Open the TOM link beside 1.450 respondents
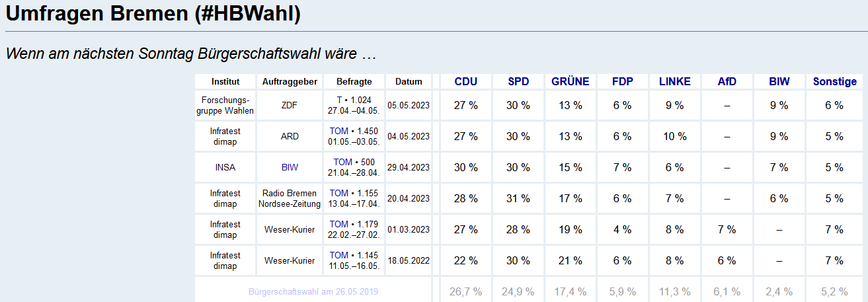868x302 pixels. pyautogui.click(x=338, y=131)
